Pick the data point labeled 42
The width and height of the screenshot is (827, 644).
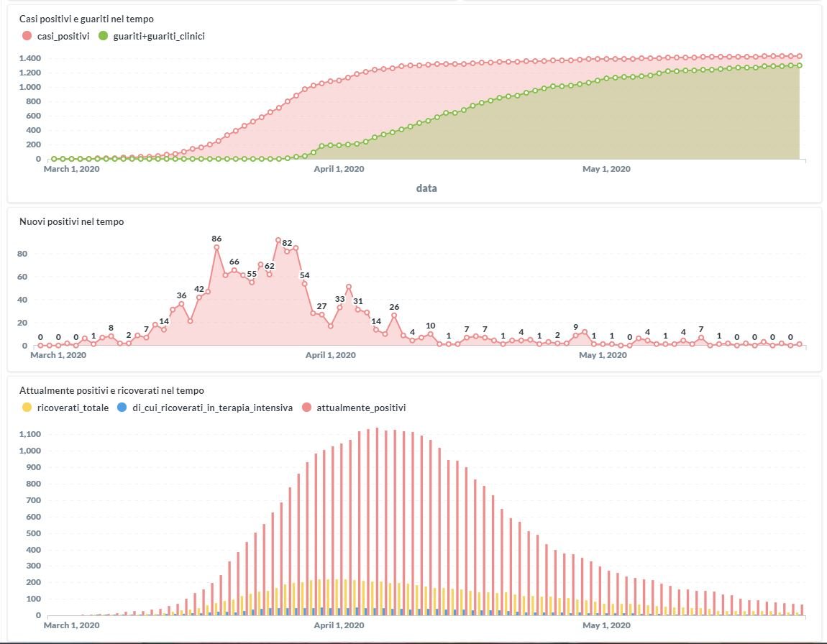coord(199,298)
